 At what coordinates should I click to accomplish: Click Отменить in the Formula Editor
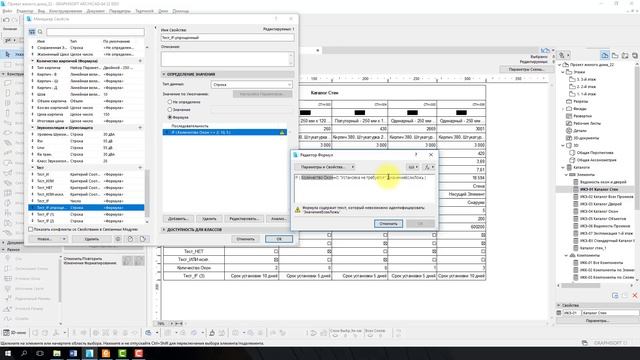click(x=388, y=224)
